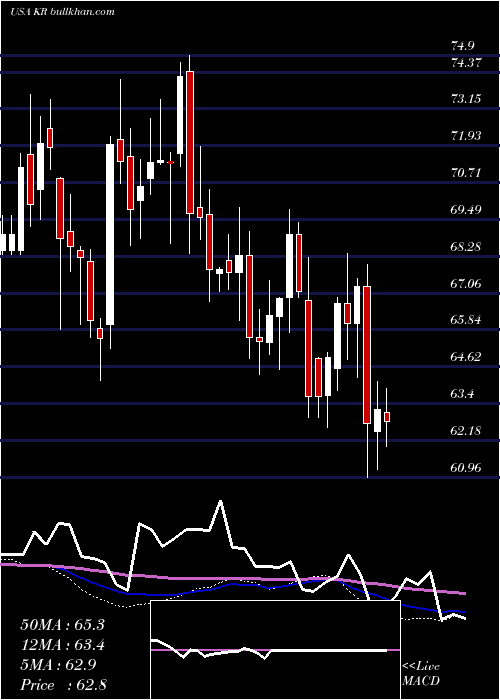Click the 64.62 price level label
The image size is (500, 700).
click(466, 357)
